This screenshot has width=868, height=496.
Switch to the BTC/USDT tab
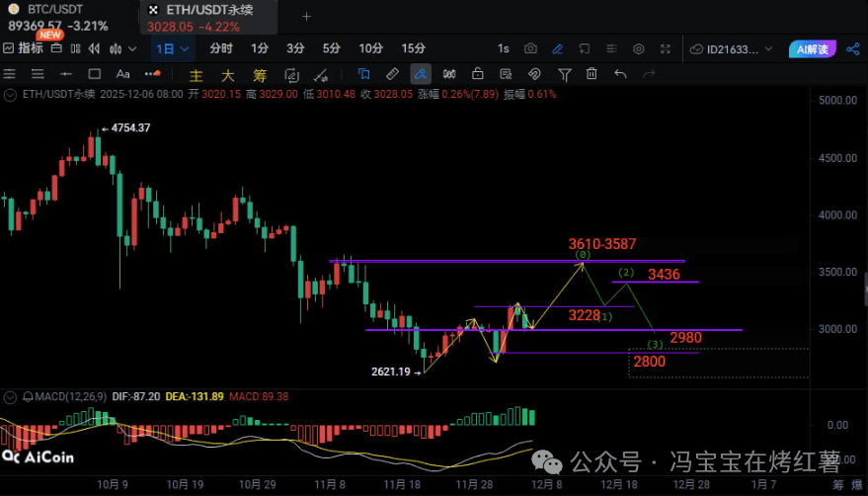click(69, 17)
